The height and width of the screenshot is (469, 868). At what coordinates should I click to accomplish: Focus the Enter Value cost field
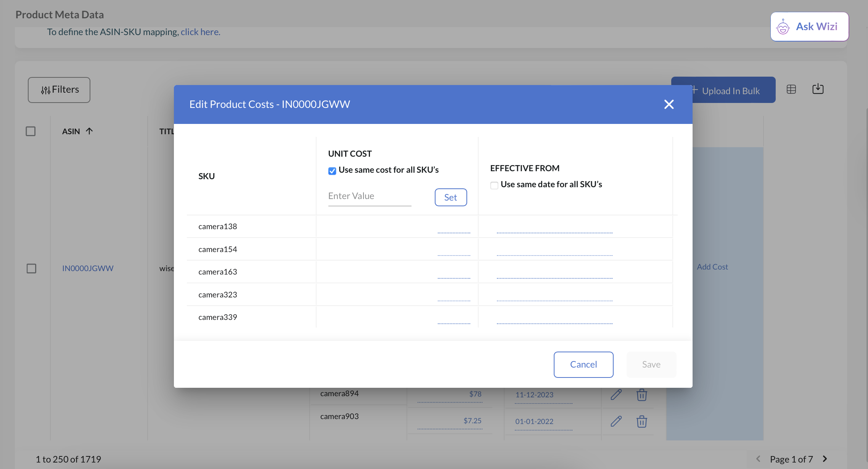(x=369, y=196)
